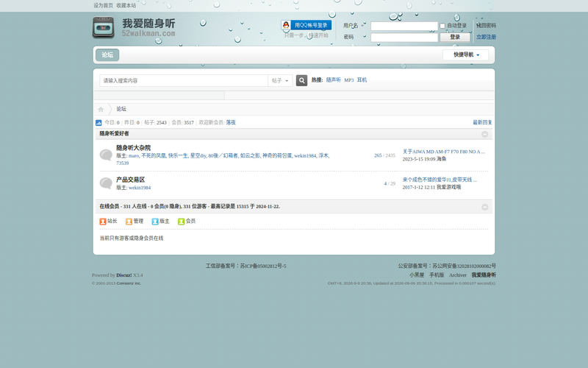Open user 我爱游戏哦's profile
This screenshot has width=588, height=368.
[449, 187]
